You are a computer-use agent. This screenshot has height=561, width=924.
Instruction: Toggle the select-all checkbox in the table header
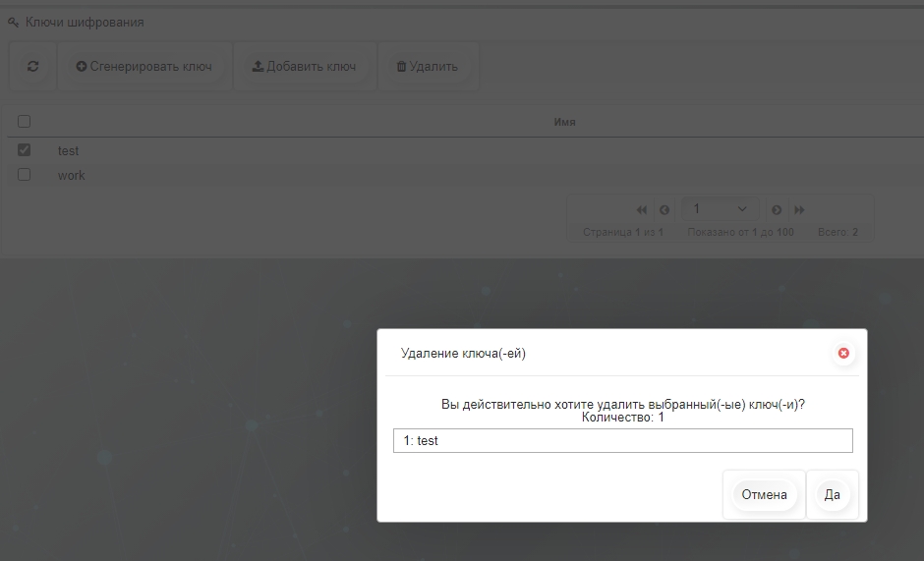(24, 122)
